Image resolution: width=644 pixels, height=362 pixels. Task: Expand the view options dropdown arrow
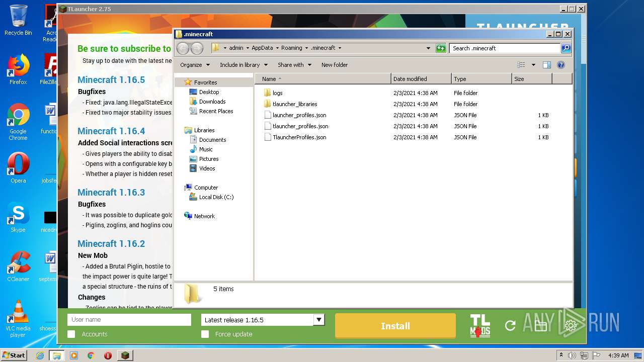(533, 65)
